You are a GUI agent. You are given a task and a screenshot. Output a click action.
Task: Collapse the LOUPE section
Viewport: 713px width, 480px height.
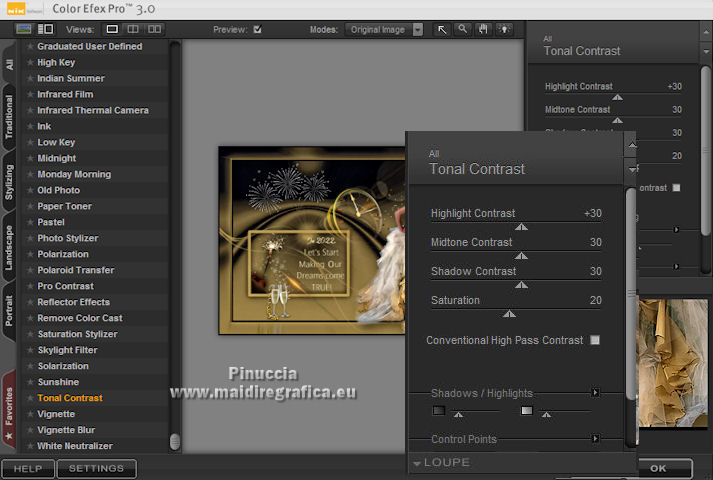pyautogui.click(x=417, y=463)
